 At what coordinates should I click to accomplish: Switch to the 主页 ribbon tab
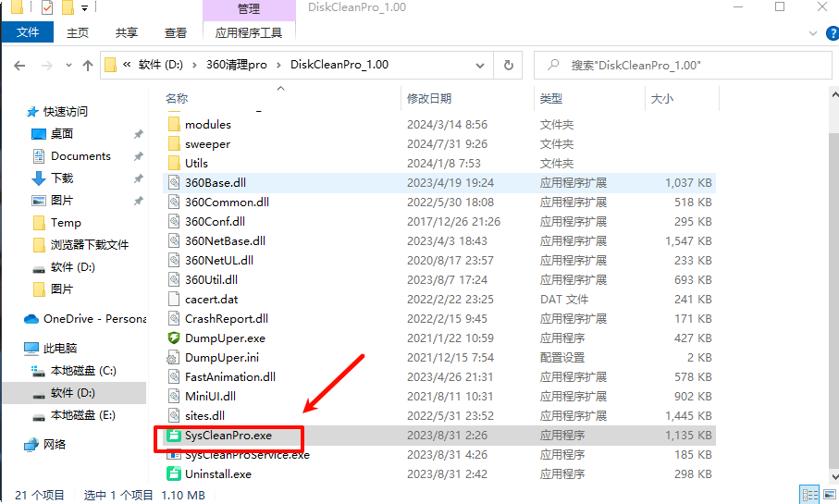coord(78,32)
